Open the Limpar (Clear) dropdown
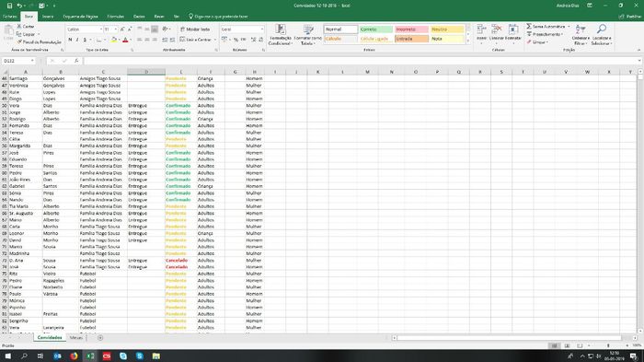 point(537,42)
